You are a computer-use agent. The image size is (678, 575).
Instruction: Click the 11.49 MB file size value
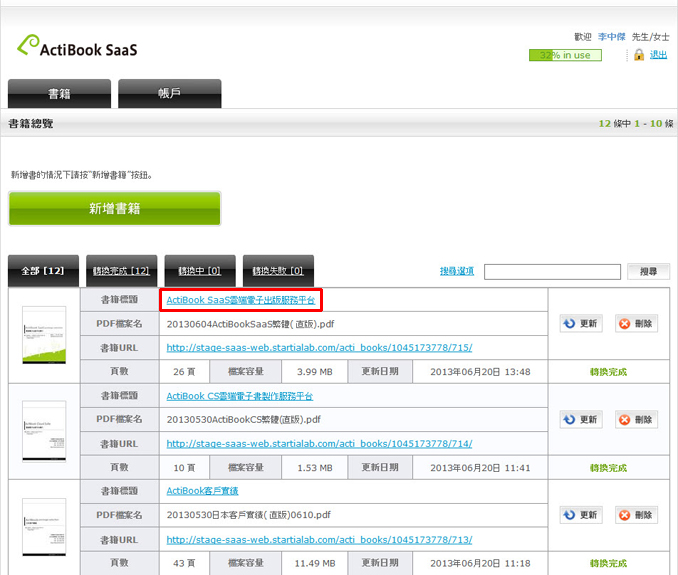pos(314,563)
